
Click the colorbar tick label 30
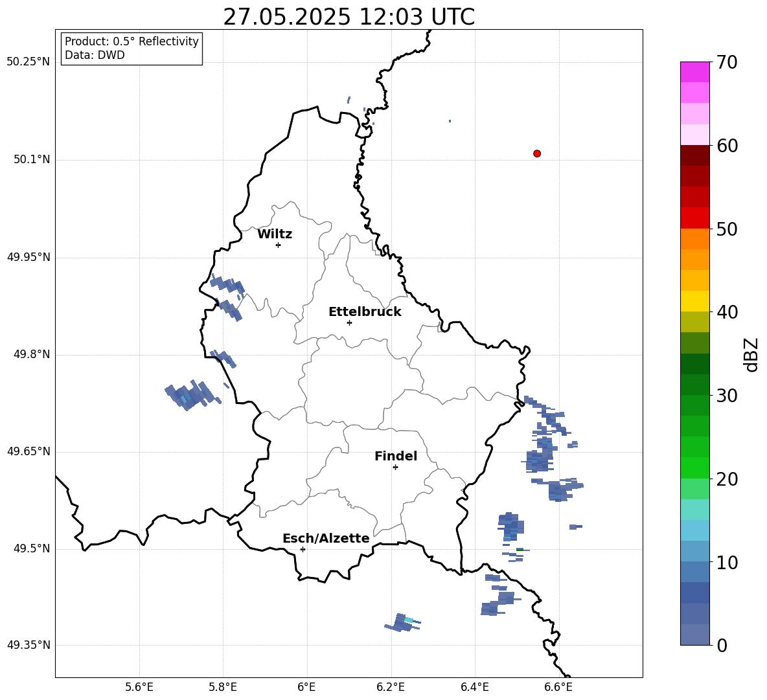click(x=727, y=396)
